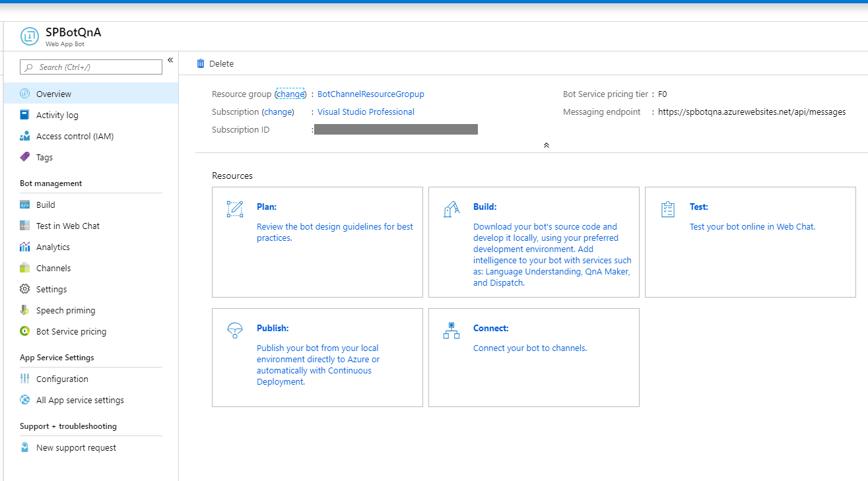Click change link next to Resource group

point(290,94)
